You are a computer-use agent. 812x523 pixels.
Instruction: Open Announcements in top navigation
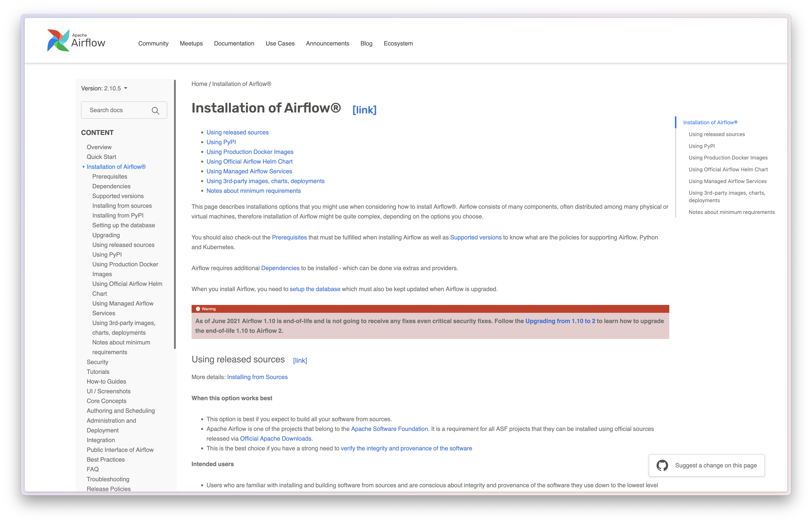[x=328, y=43]
